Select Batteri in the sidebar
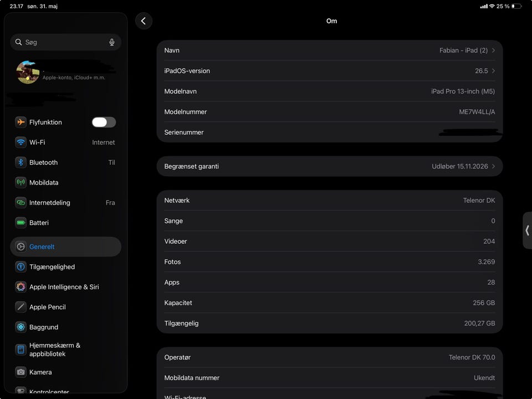 coord(65,223)
